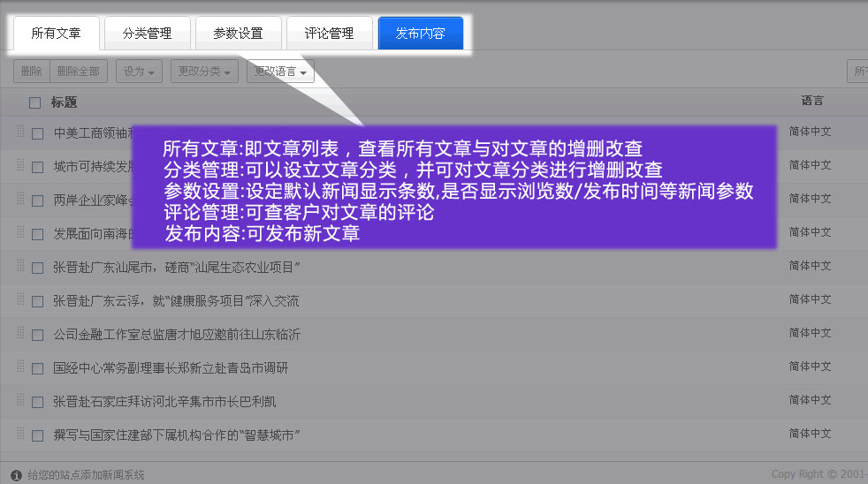The width and height of the screenshot is (868, 484).
Task: Open the 评论管理 tab
Action: (x=329, y=34)
